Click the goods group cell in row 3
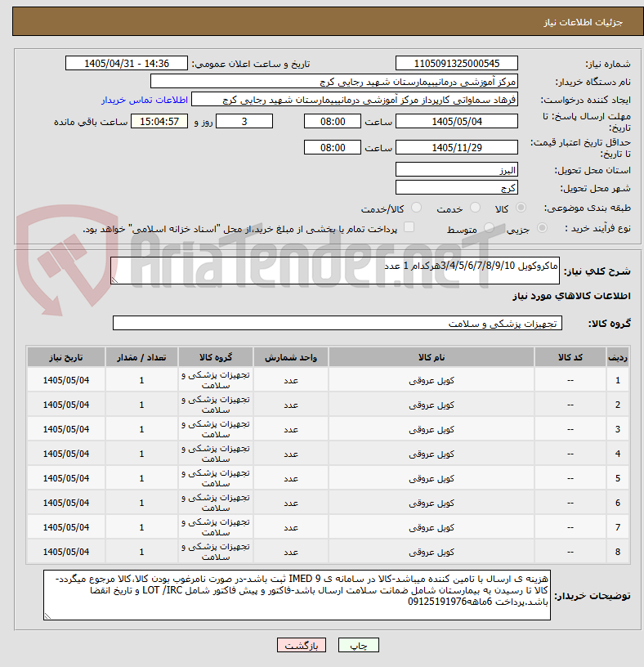 click(x=216, y=429)
